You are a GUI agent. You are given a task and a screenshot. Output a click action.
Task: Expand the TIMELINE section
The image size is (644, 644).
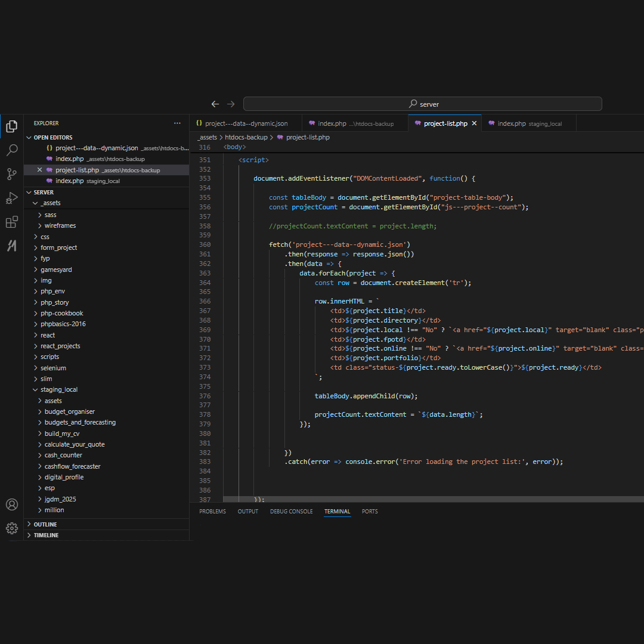pos(29,535)
